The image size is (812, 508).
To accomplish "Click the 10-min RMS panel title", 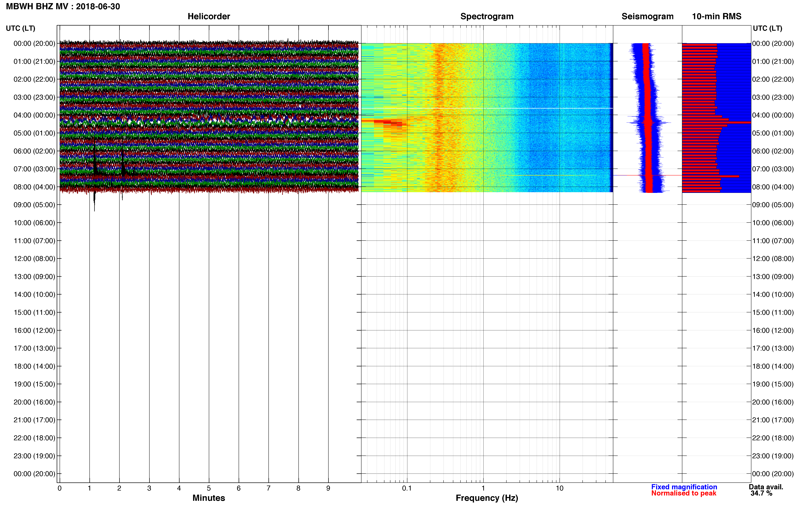I will [x=717, y=16].
